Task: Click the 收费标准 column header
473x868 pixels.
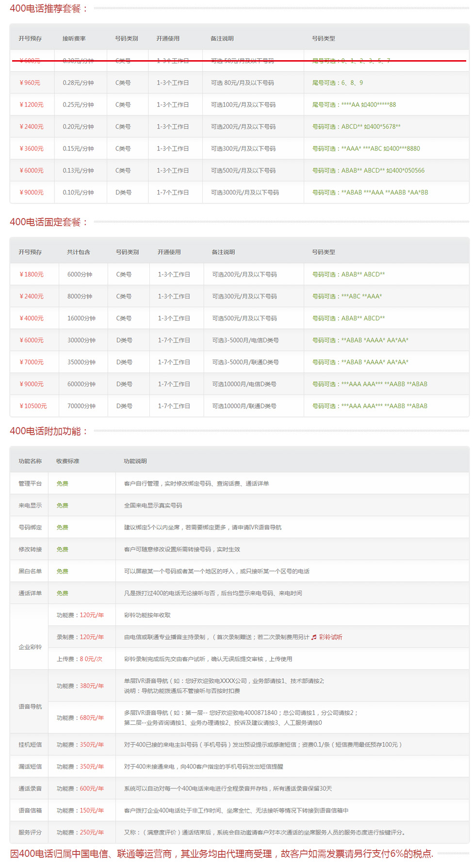Action: point(68,461)
